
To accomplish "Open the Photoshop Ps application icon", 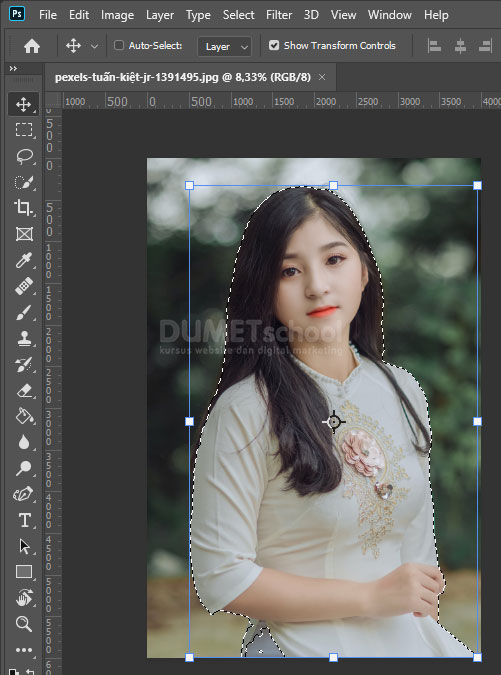I will pos(17,14).
